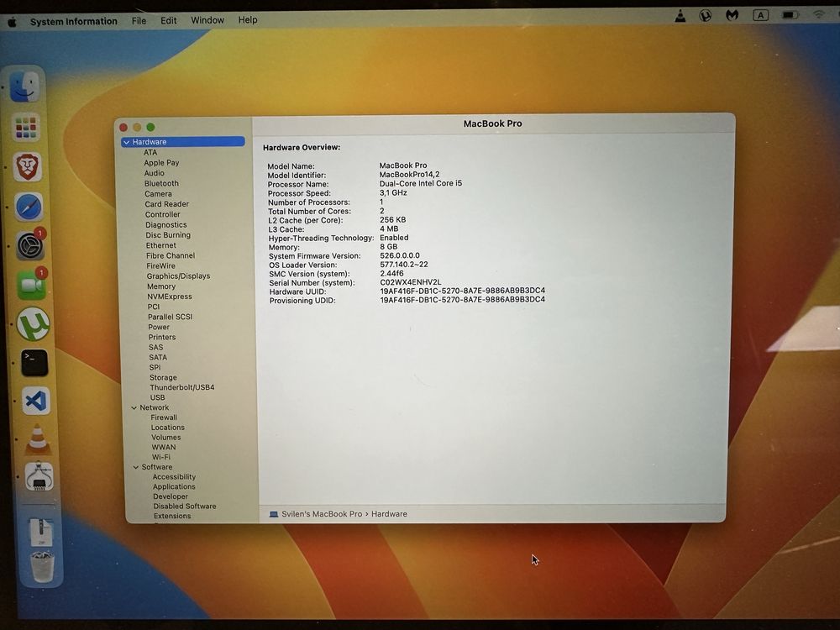The image size is (840, 630).
Task: Click the laptop icon in the path bar
Action: (x=274, y=514)
